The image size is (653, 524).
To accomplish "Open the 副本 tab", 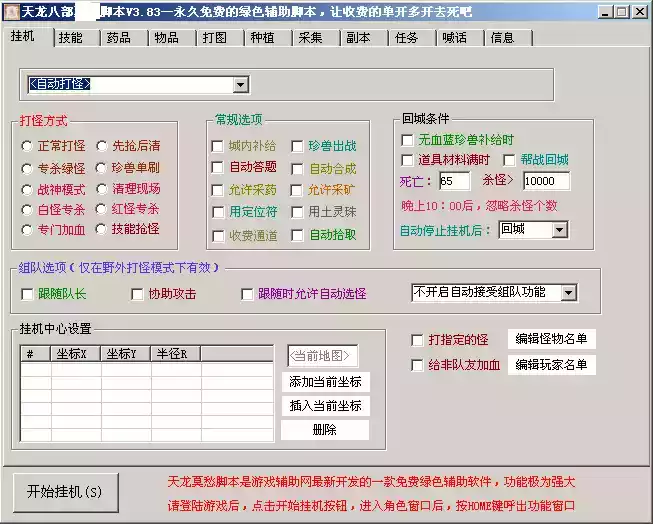I will [364, 38].
